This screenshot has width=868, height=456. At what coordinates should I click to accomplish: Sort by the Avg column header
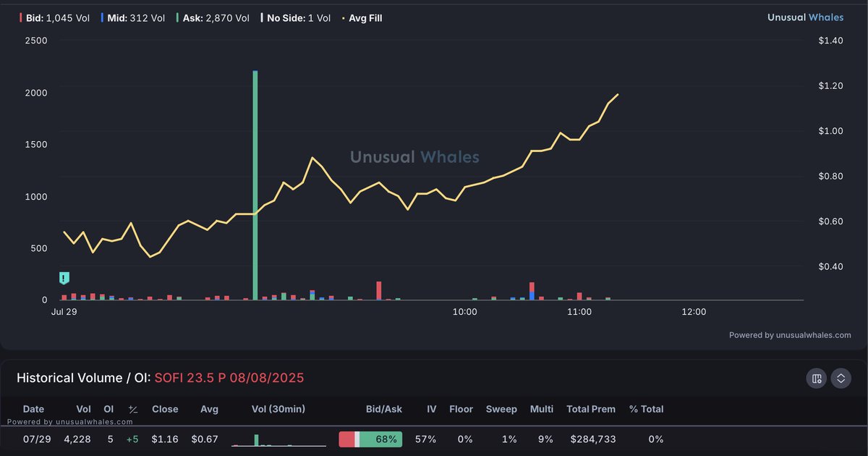209,409
